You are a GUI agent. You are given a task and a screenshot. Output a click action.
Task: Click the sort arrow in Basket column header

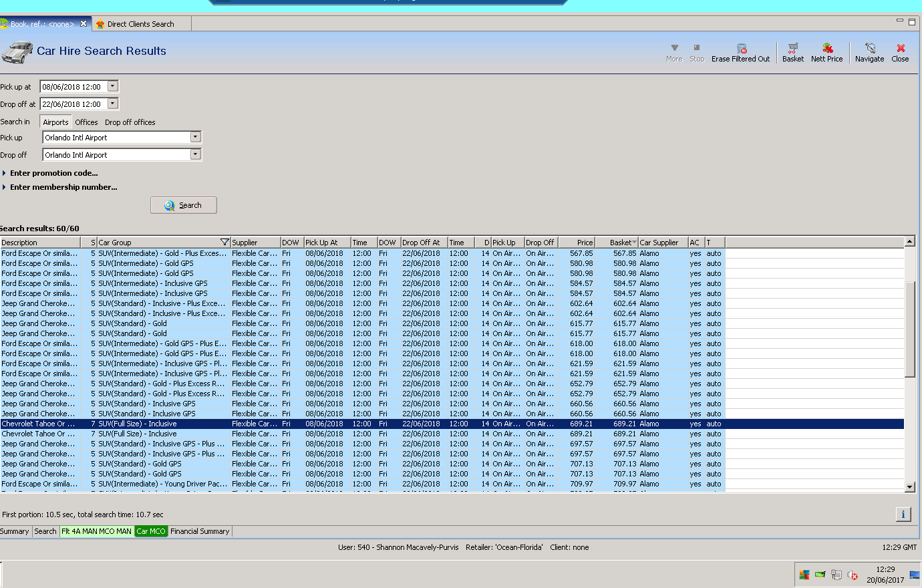click(x=633, y=243)
